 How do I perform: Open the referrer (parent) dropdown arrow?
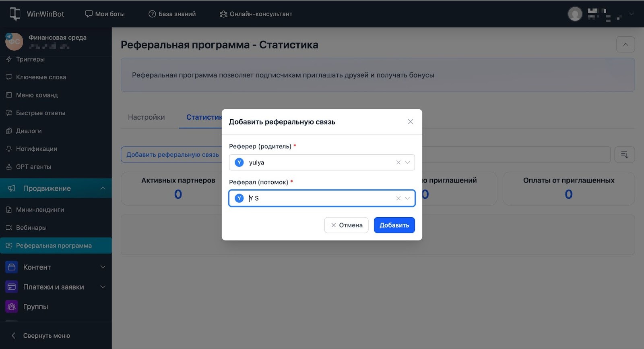pos(407,162)
